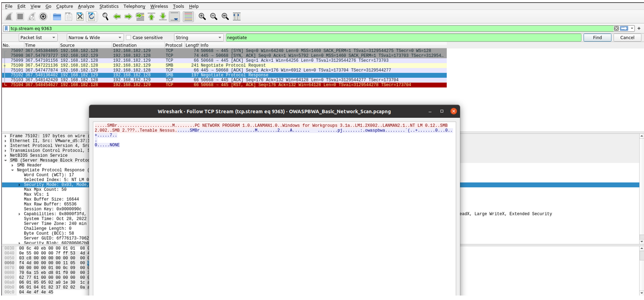The image size is (644, 300).
Task: Click the display filter field tcp.stream eq 9363
Action: click(311, 28)
